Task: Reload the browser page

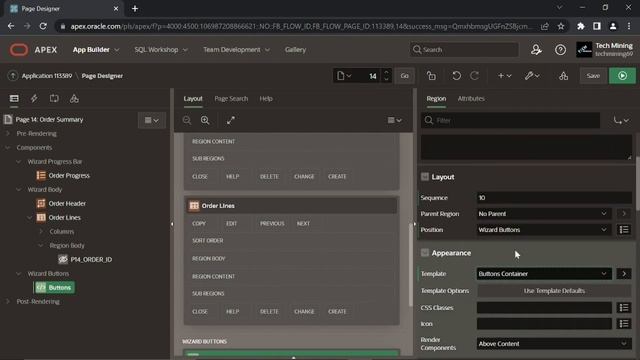Action: [x=43, y=26]
